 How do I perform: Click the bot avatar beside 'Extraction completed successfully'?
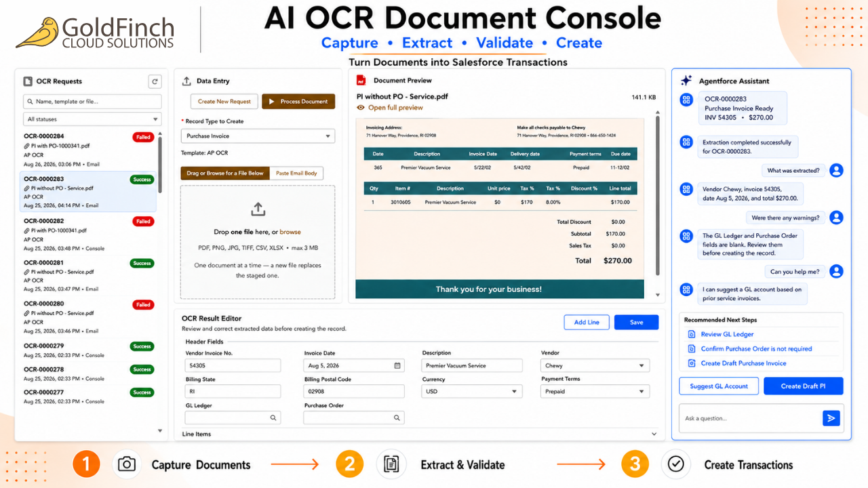click(686, 142)
